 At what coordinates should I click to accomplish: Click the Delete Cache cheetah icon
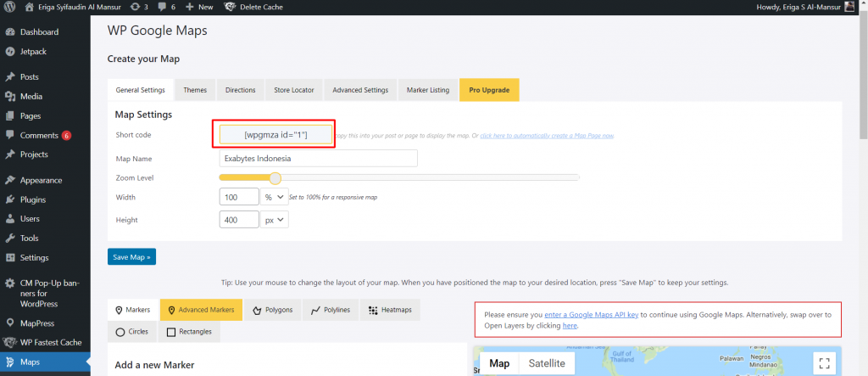[x=230, y=7]
